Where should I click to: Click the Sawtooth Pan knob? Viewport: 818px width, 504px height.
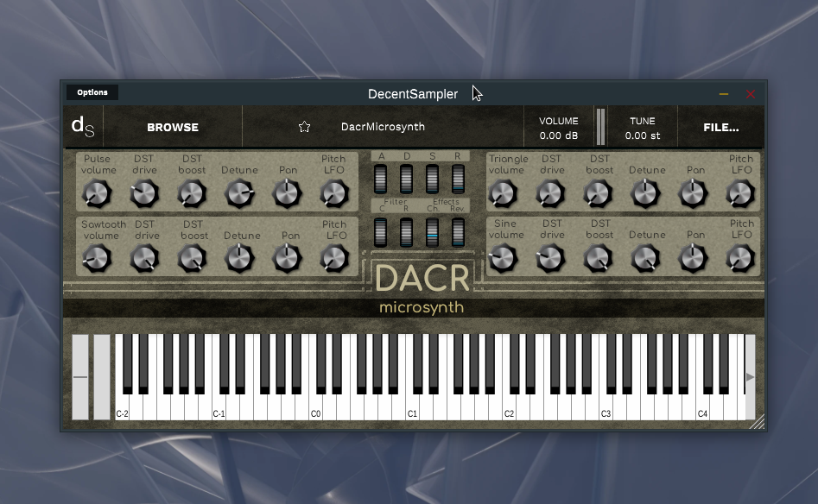click(x=287, y=259)
